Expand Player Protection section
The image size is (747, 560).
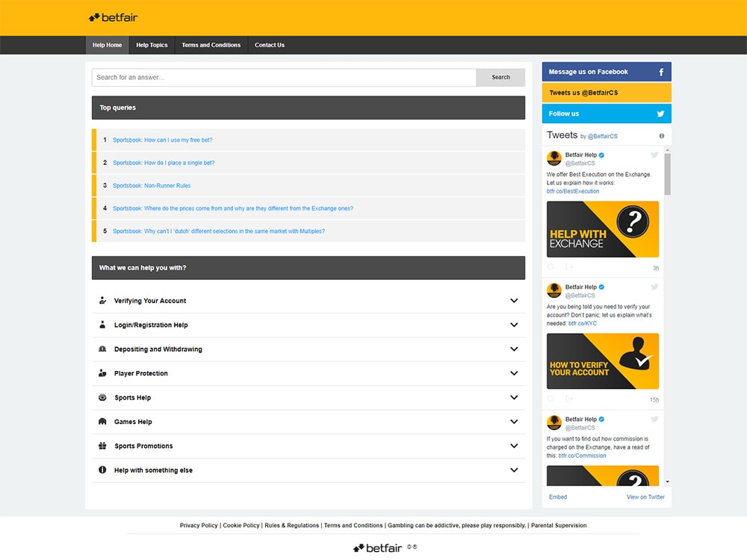point(514,373)
